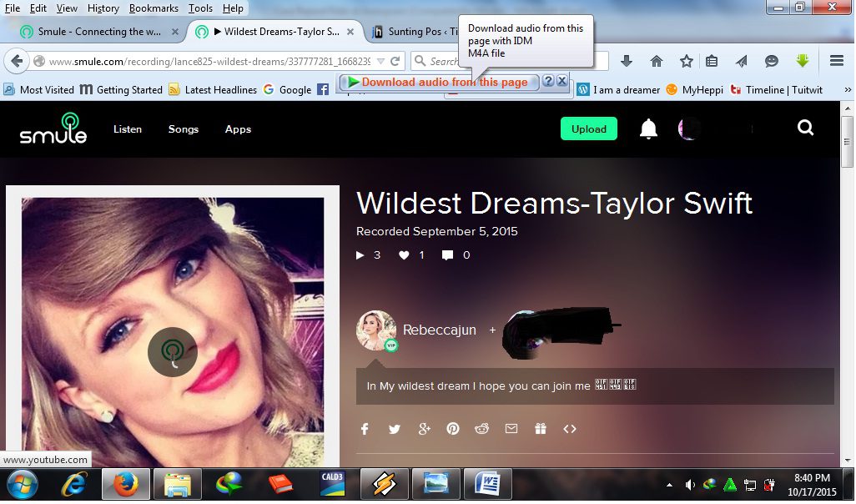This screenshot has width=856, height=504.
Task: Open the embed code icon
Action: 569,429
